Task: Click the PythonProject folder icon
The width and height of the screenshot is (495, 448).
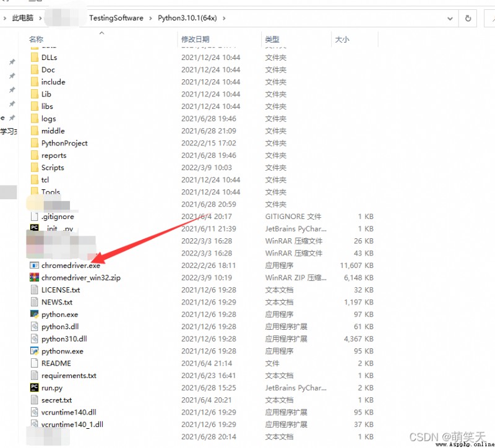Action: pyautogui.click(x=35, y=143)
